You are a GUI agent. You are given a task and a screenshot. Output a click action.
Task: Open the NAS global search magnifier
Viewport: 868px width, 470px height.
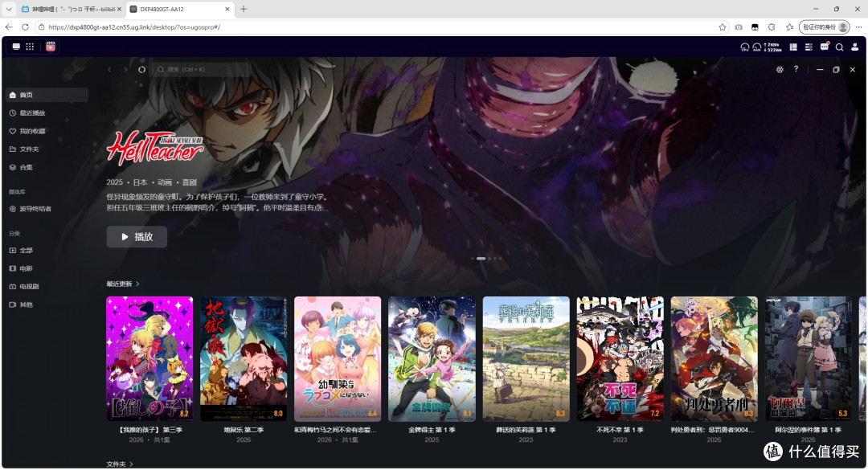(840, 47)
